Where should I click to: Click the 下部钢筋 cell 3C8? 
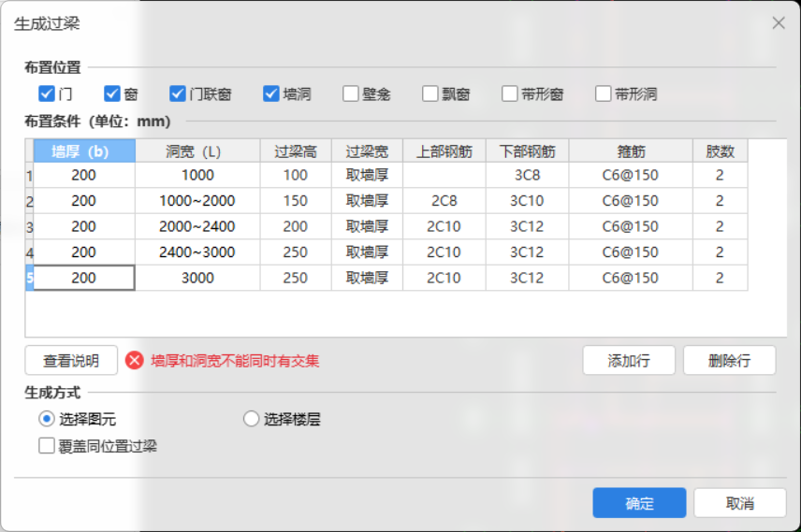tap(527, 175)
